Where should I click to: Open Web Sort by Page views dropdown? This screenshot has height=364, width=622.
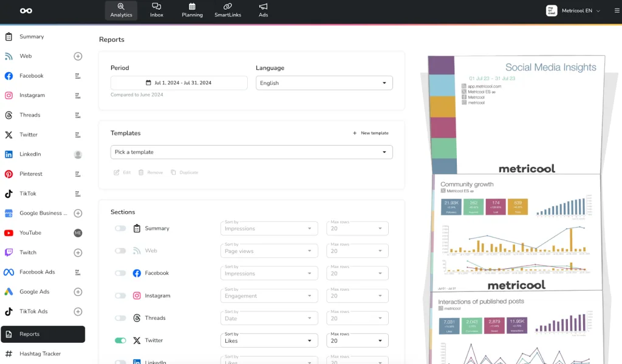tap(269, 251)
